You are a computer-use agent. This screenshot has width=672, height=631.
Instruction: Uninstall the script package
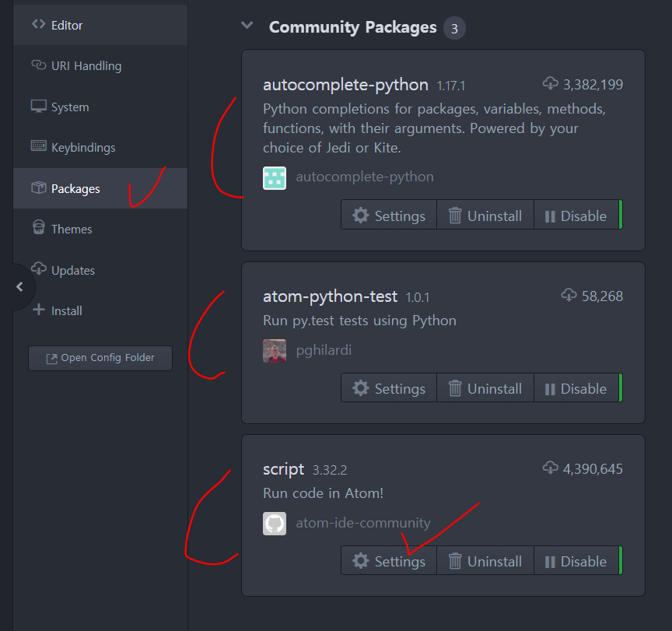point(485,560)
